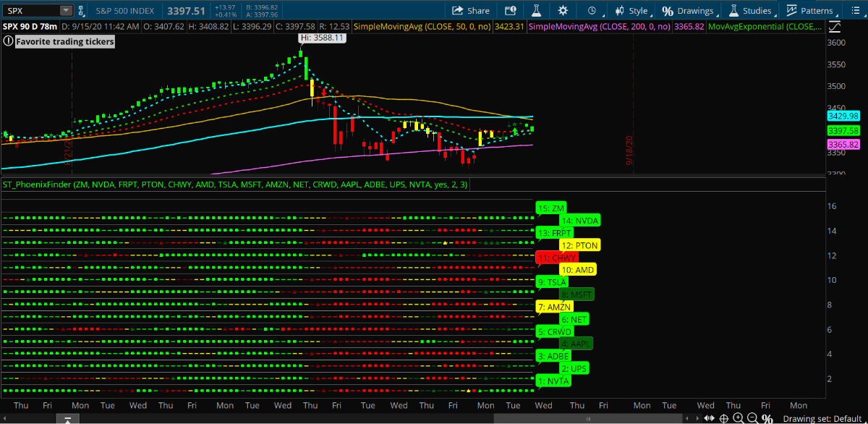868x424 pixels.
Task: Toggle the price axis scale icon
Action: [835, 27]
